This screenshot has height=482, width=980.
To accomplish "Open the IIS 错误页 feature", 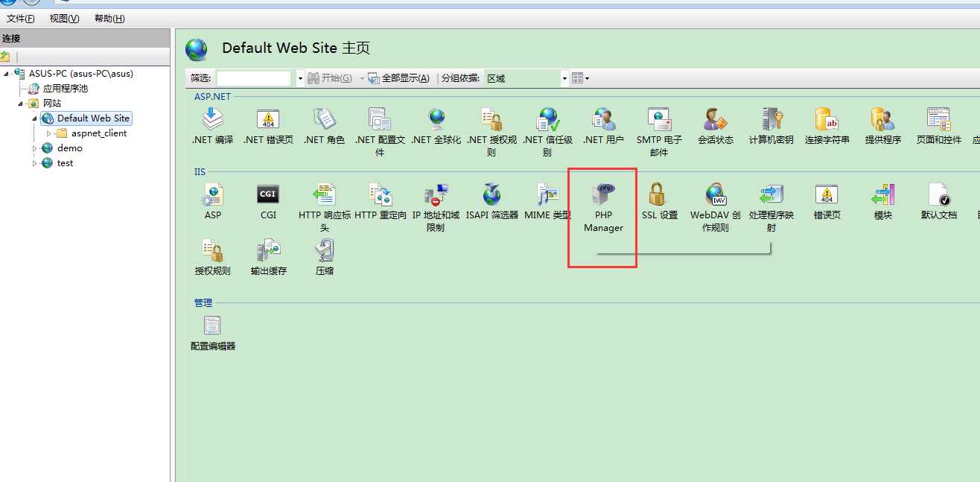I will [x=827, y=201].
